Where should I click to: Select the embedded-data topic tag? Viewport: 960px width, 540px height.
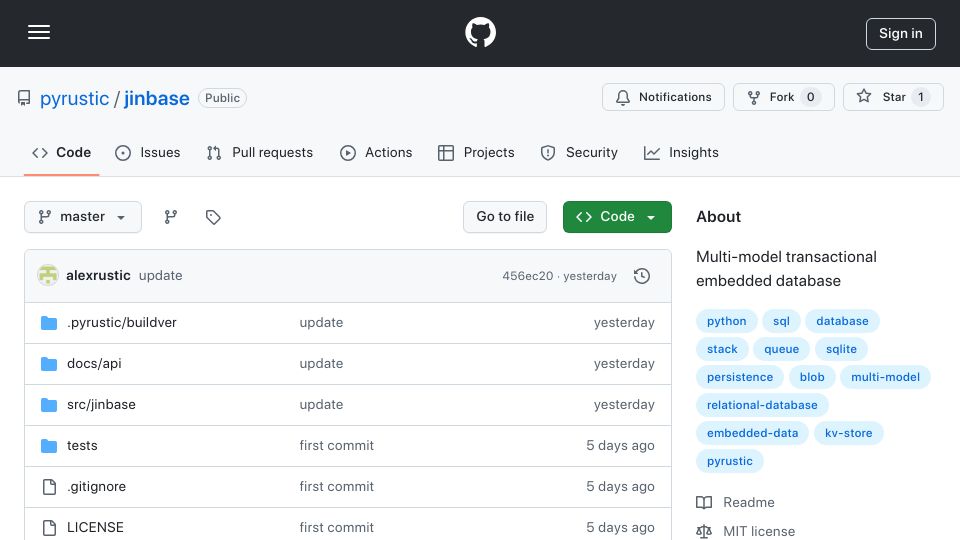[752, 433]
